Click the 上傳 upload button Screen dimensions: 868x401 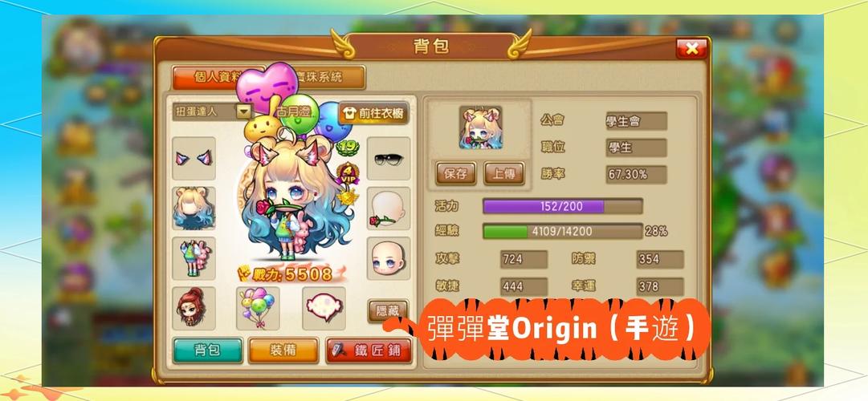pyautogui.click(x=503, y=174)
